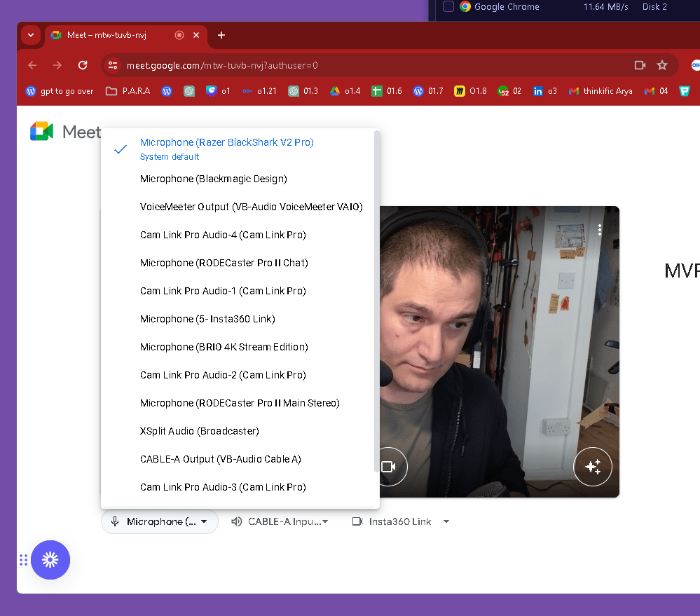Toggle camera button on video preview
This screenshot has height=616, width=700.
(x=388, y=467)
